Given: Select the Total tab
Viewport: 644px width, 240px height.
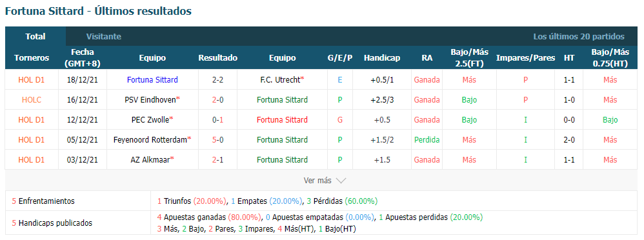Looking at the screenshot, I should (35, 36).
